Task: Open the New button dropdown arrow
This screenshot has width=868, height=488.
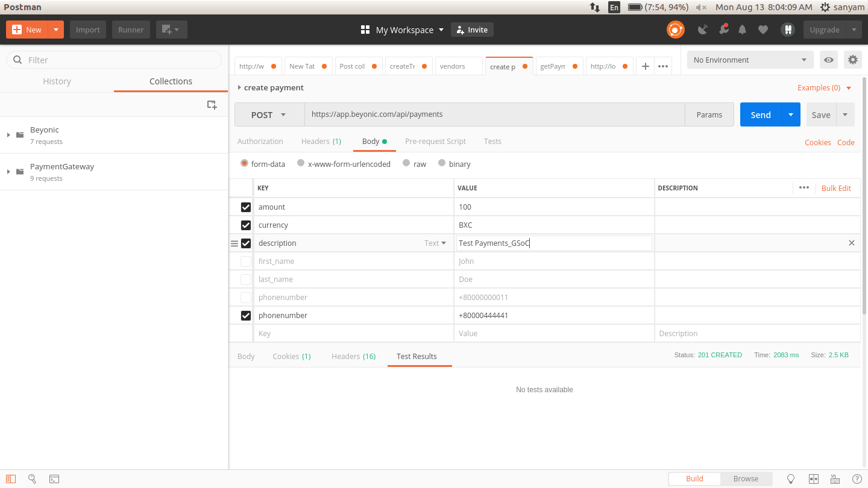Action: [56, 30]
